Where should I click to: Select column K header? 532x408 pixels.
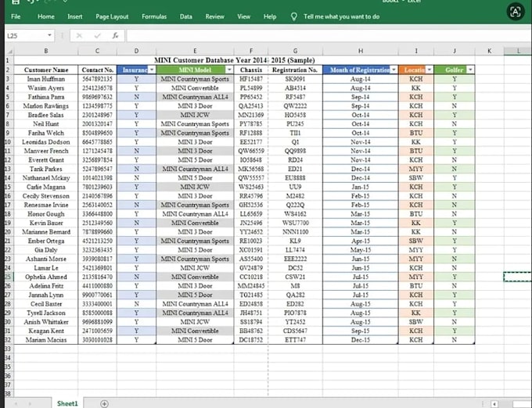click(489, 51)
